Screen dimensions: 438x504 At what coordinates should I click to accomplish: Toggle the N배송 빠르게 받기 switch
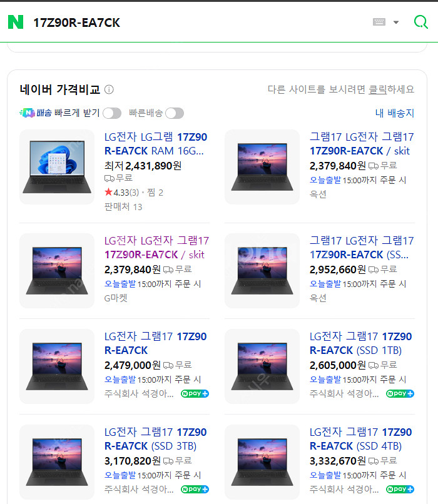112,113
